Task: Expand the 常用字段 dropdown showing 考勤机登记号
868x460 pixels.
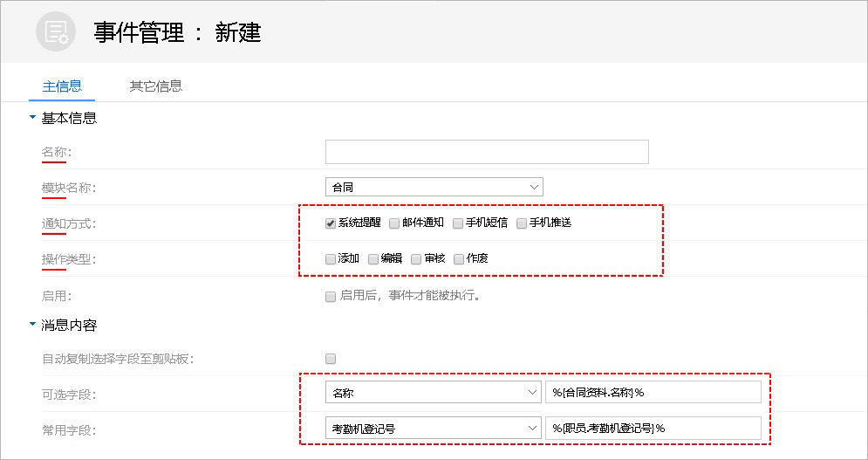Action: (x=434, y=428)
